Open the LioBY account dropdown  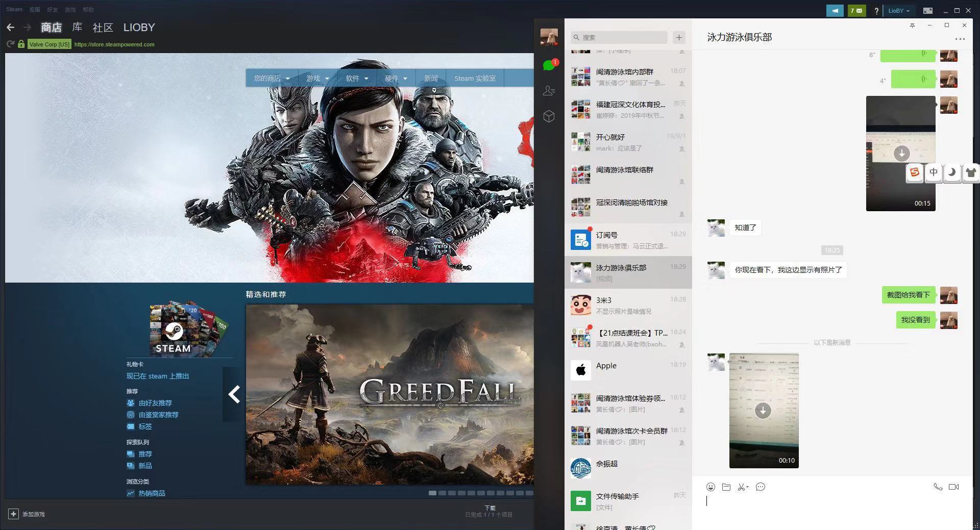point(899,11)
